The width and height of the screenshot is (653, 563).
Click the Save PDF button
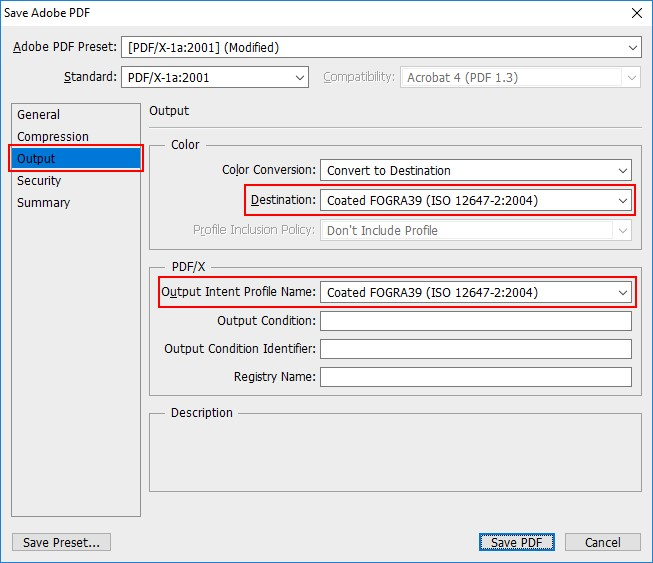[x=516, y=542]
